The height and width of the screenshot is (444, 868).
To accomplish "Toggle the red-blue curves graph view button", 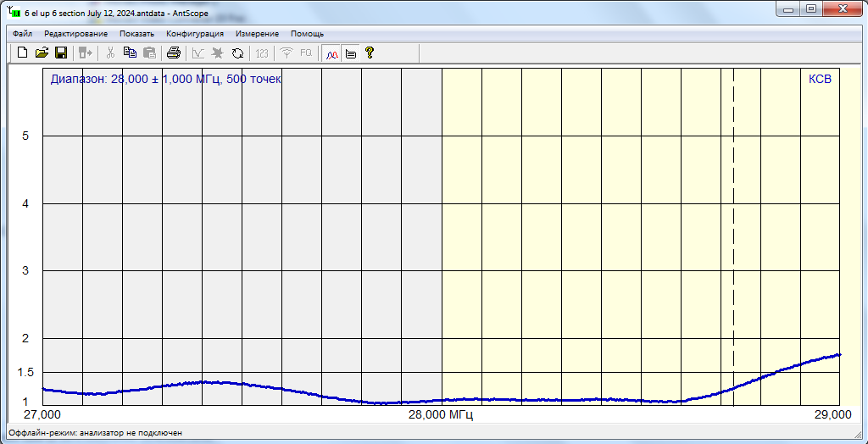I will (332, 53).
